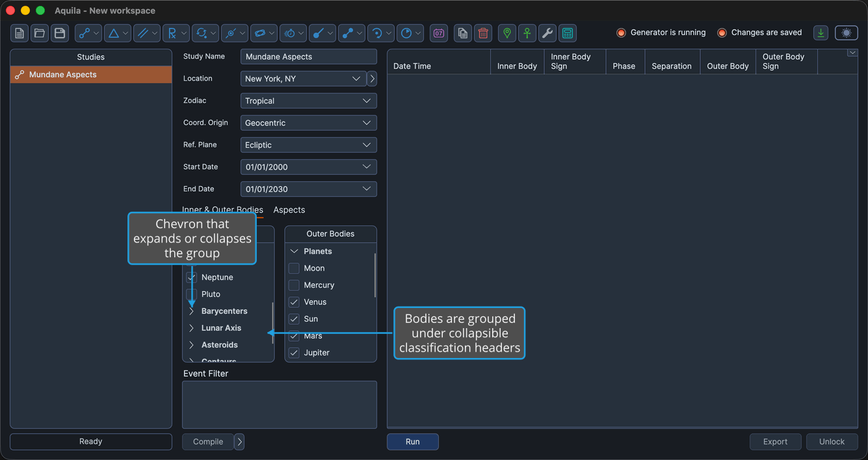868x460 pixels.
Task: Click the duplicate study copy icon
Action: pyautogui.click(x=462, y=33)
